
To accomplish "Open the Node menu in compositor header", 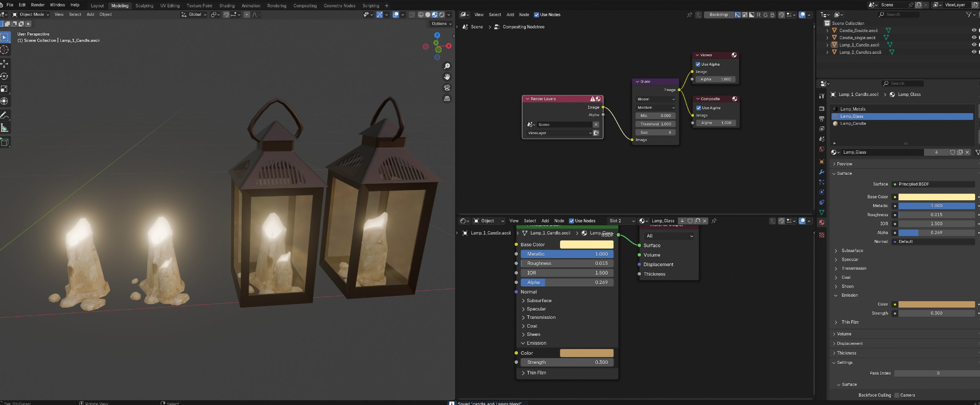I will click(524, 15).
